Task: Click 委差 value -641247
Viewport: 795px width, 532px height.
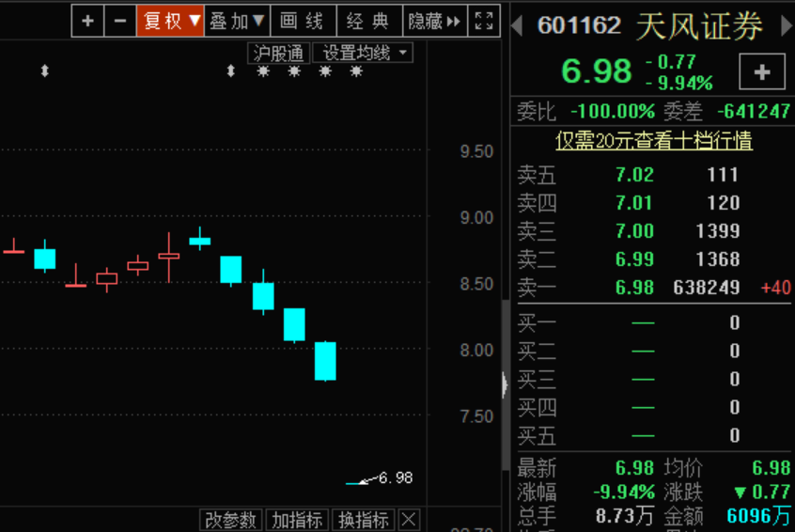Action: pos(754,111)
